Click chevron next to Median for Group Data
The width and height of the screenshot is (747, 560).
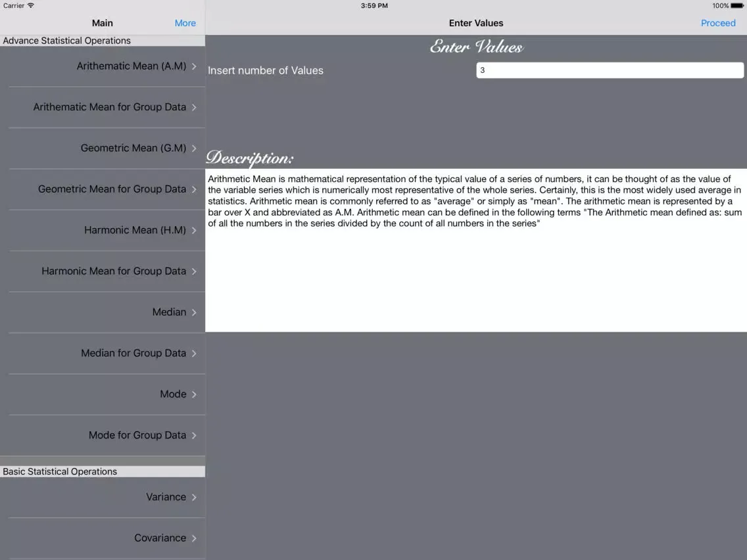[x=194, y=353]
